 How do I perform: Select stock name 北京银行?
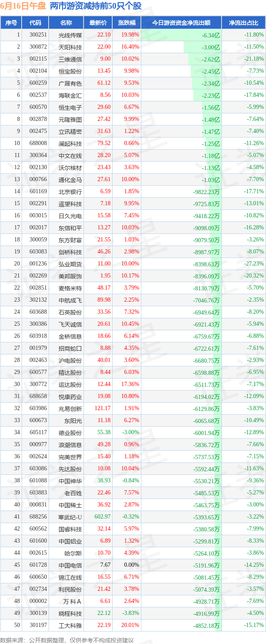click(70, 192)
